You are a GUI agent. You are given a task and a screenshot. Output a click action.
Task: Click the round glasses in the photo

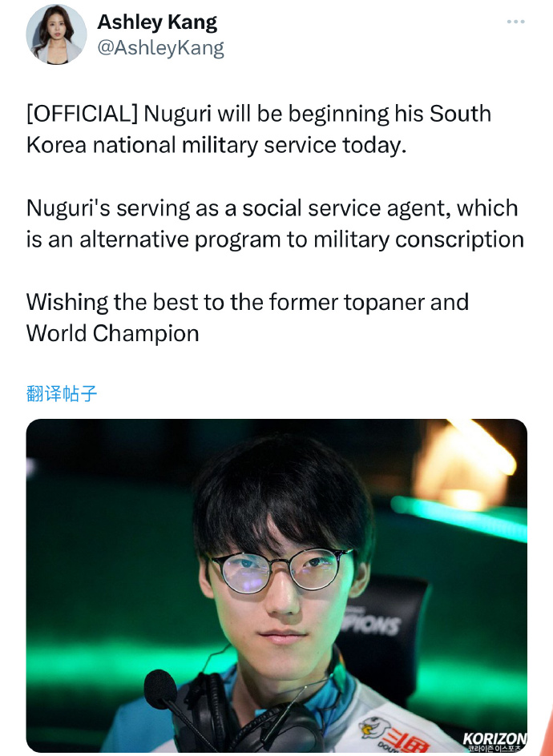click(278, 571)
